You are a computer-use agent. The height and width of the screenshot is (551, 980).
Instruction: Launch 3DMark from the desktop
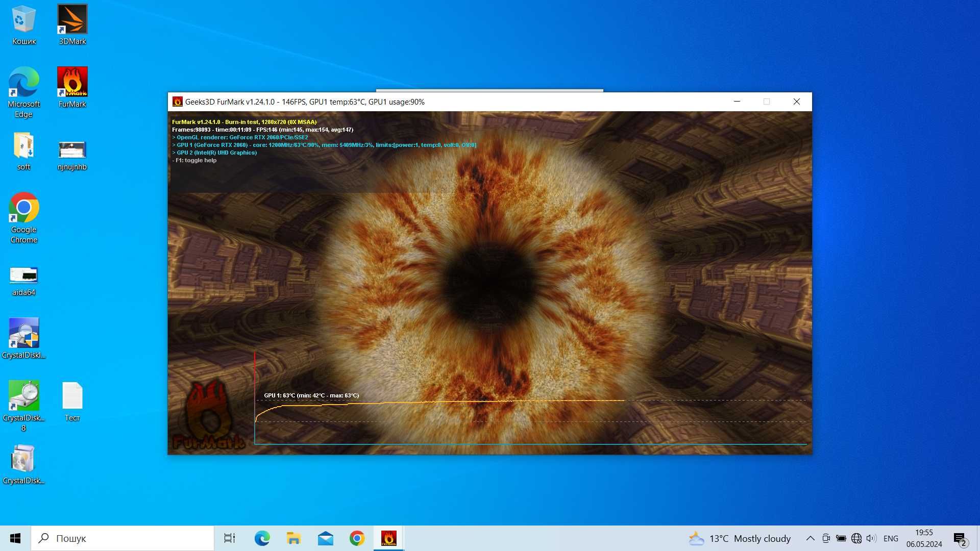coord(72,26)
